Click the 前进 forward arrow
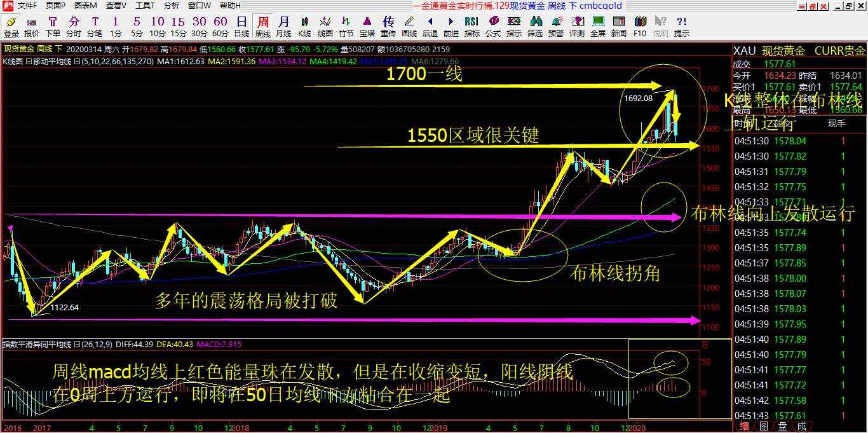The image size is (868, 433). [451, 27]
